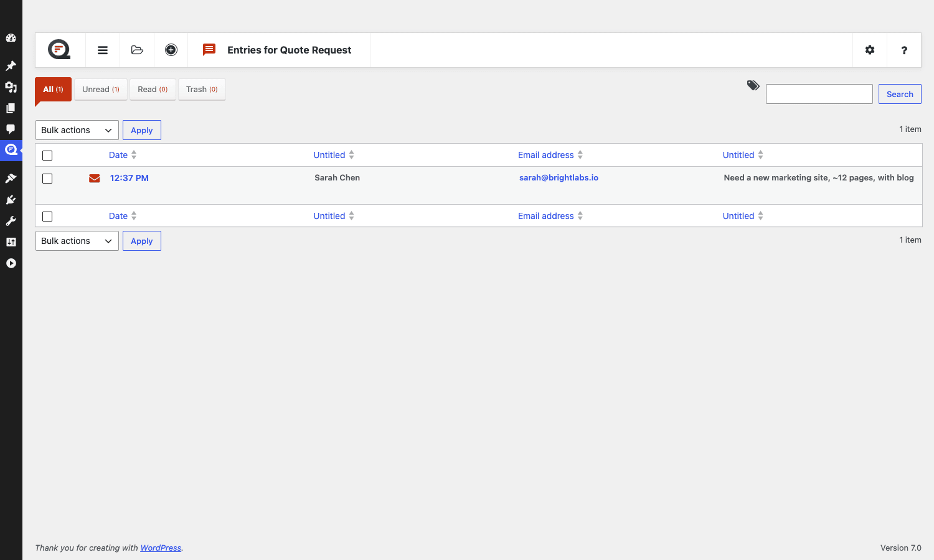The height and width of the screenshot is (560, 934).
Task: Switch to the Trash (0) tab
Action: (202, 89)
